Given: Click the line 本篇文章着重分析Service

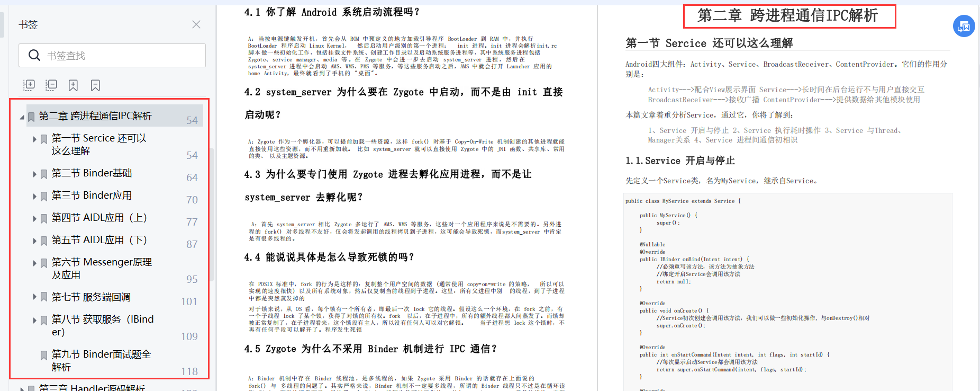Looking at the screenshot, I should (x=709, y=115).
